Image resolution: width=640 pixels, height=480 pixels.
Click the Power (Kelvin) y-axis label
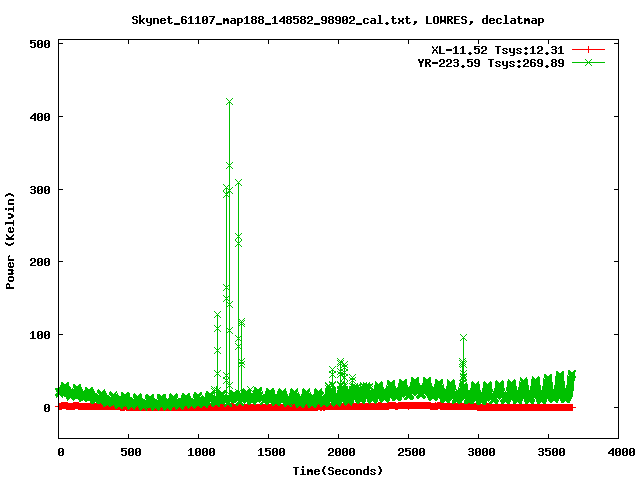(x=11, y=239)
